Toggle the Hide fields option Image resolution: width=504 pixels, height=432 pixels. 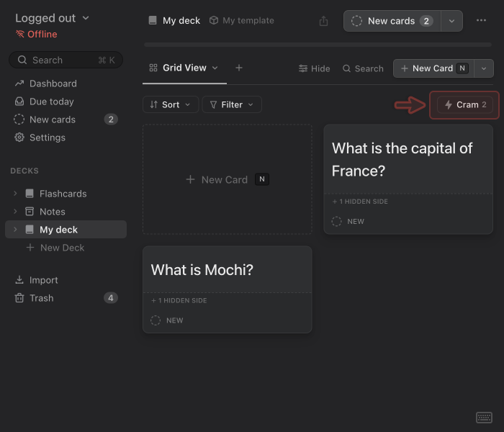[314, 68]
